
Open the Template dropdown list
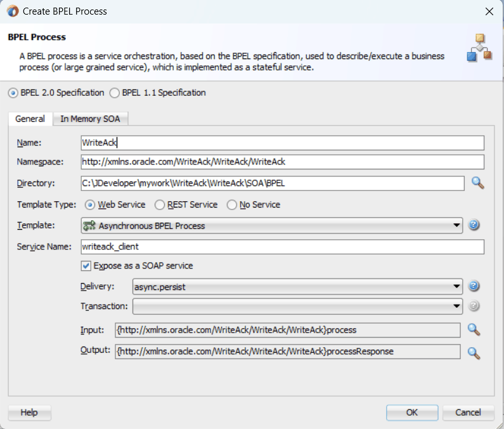click(272, 225)
